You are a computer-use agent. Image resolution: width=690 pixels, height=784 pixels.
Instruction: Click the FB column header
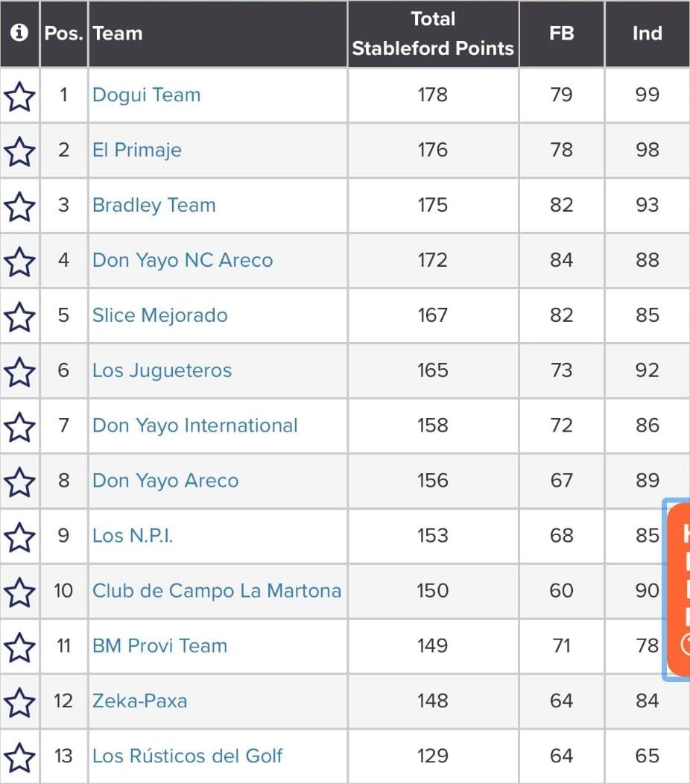click(561, 34)
